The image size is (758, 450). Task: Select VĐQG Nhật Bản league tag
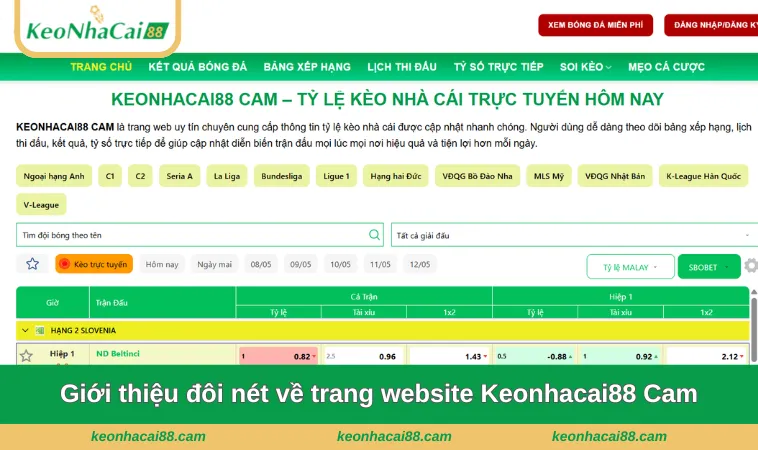(x=615, y=176)
